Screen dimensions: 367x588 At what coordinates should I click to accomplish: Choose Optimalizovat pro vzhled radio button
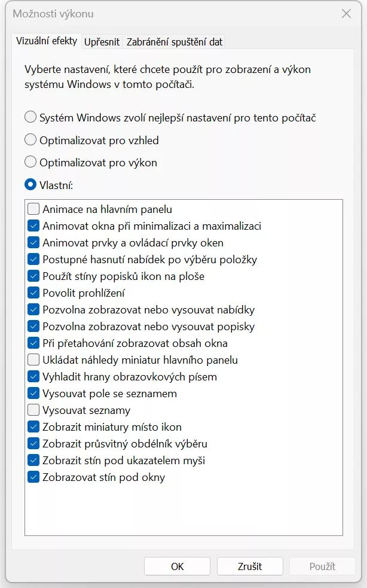click(x=30, y=141)
